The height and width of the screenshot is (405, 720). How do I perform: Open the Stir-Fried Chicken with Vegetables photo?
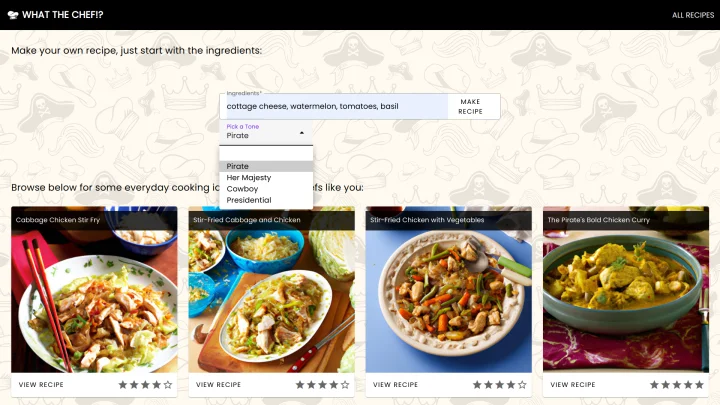click(449, 301)
